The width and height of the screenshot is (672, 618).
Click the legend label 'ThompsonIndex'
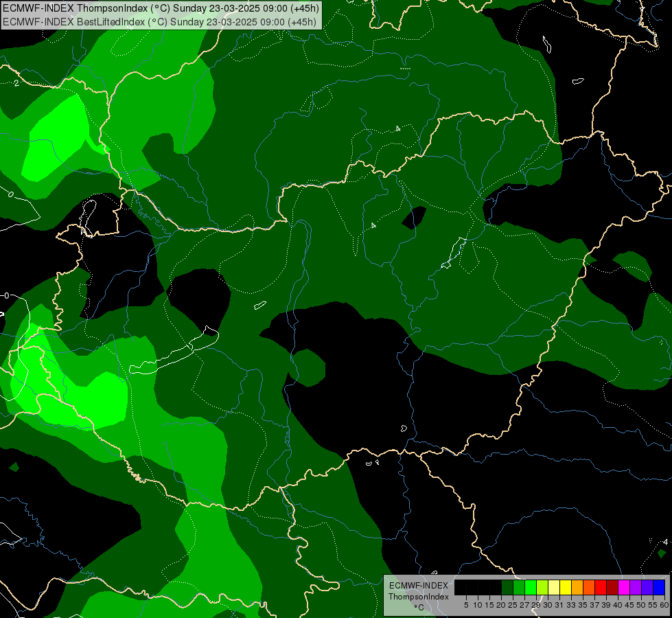tap(419, 597)
